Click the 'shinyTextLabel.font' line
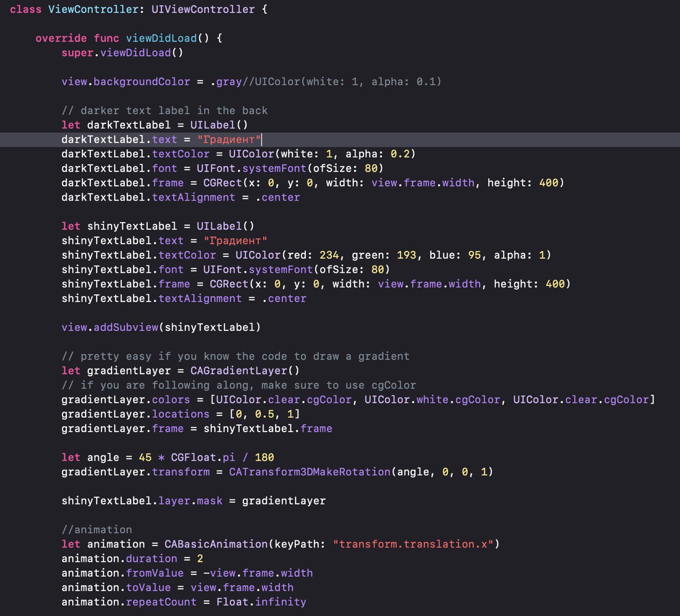 226,269
